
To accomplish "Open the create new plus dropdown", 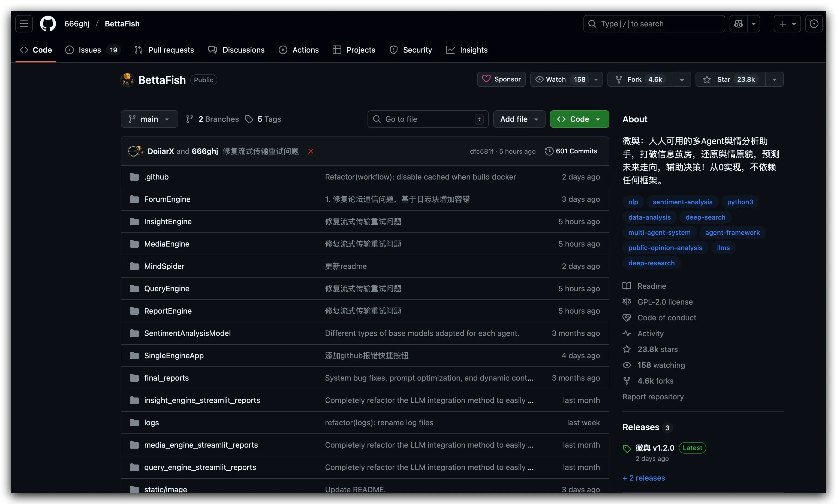I will coord(787,24).
